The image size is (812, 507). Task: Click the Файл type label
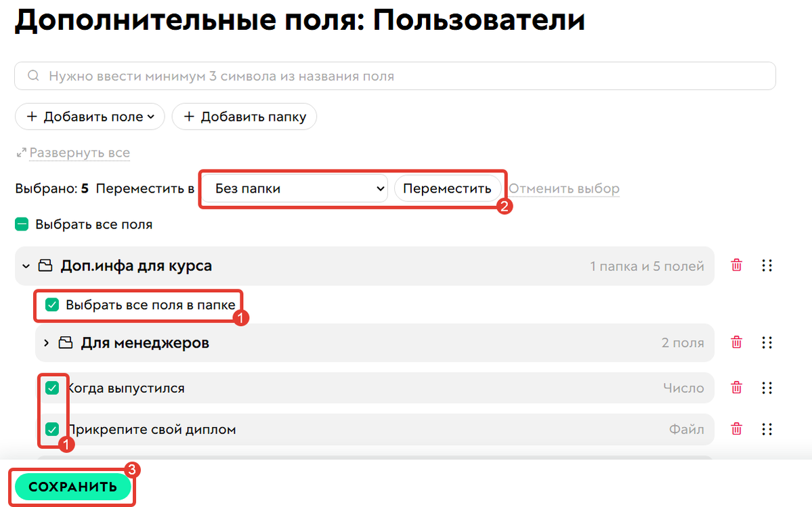pyautogui.click(x=687, y=429)
